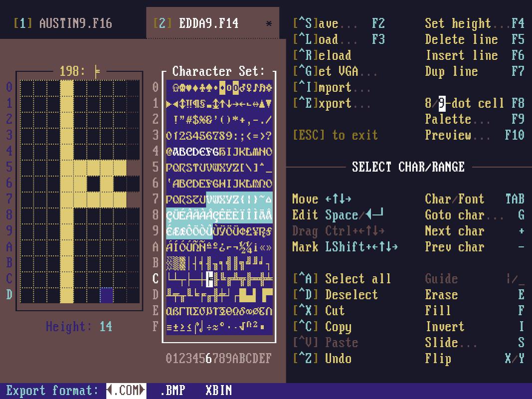Click the black hole pixel in row 6
The width and height of the screenshot is (532, 399).
93,183
